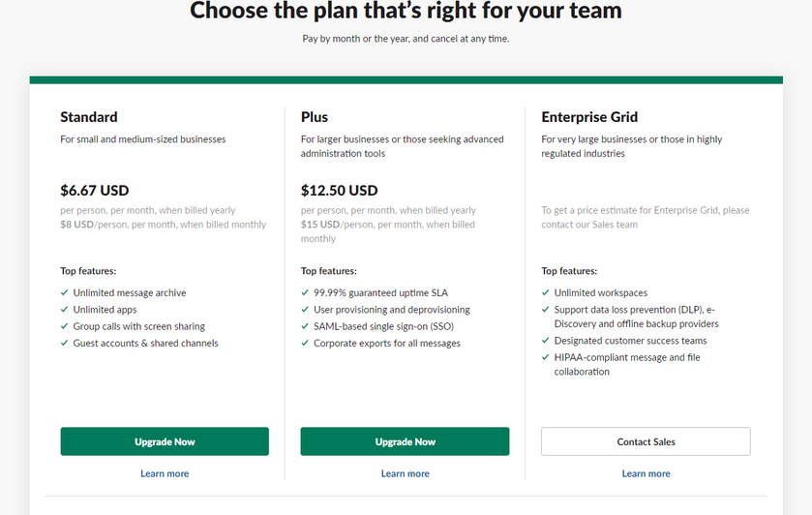Click checkmark beside Unlimited message archive
Screen dimensions: 812x515
[x=64, y=293]
